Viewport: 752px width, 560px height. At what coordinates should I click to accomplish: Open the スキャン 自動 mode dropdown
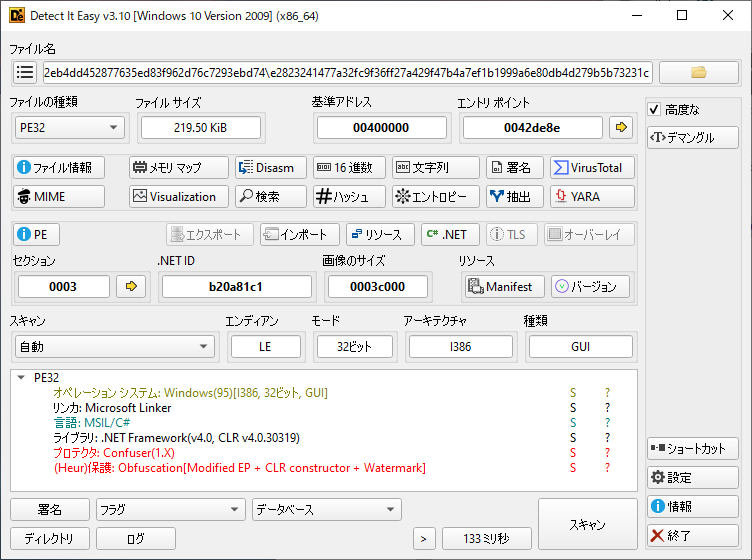(115, 346)
